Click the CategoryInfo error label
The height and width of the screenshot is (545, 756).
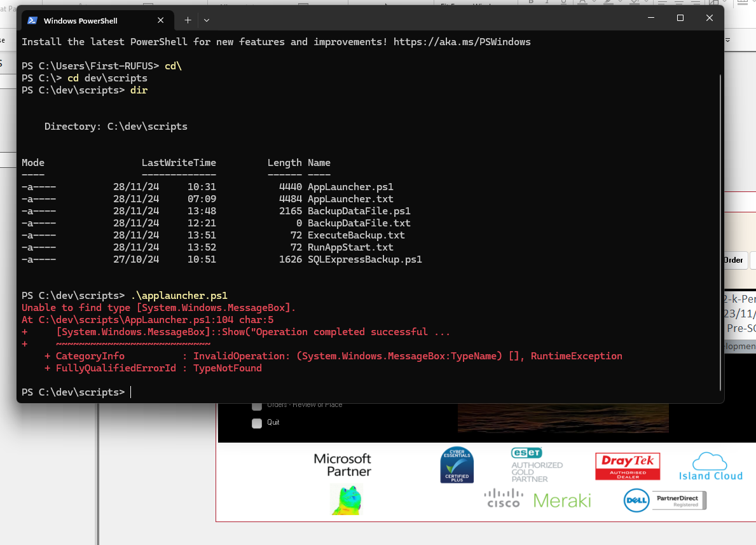pyautogui.click(x=90, y=356)
